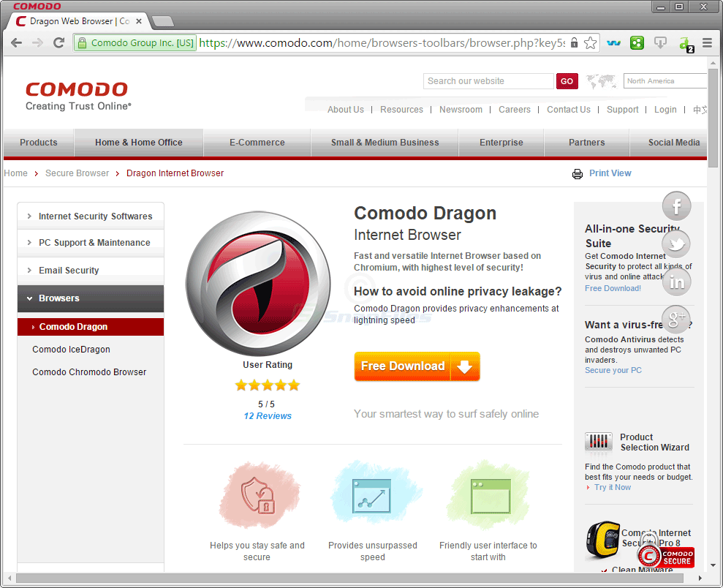Click the world map region icon

[x=601, y=81]
